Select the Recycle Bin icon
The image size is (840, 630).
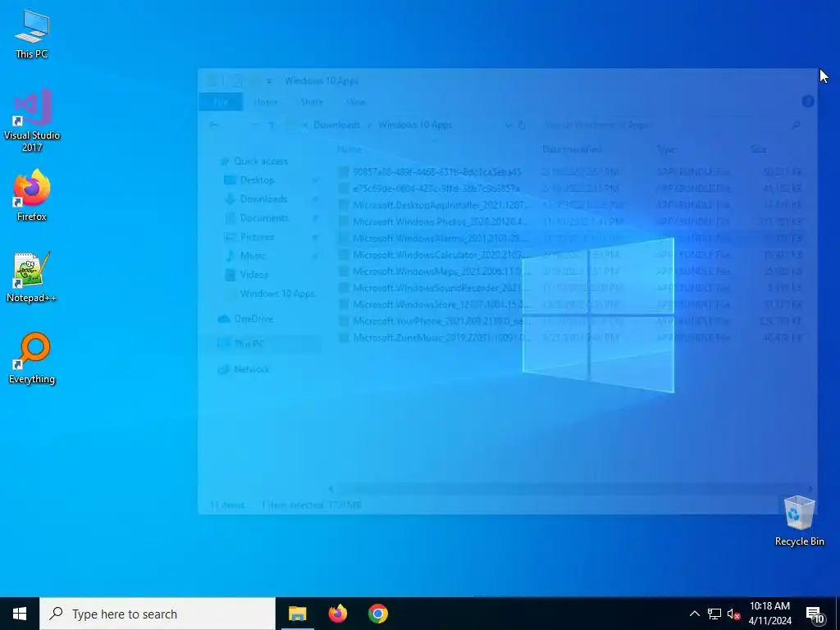(x=799, y=521)
